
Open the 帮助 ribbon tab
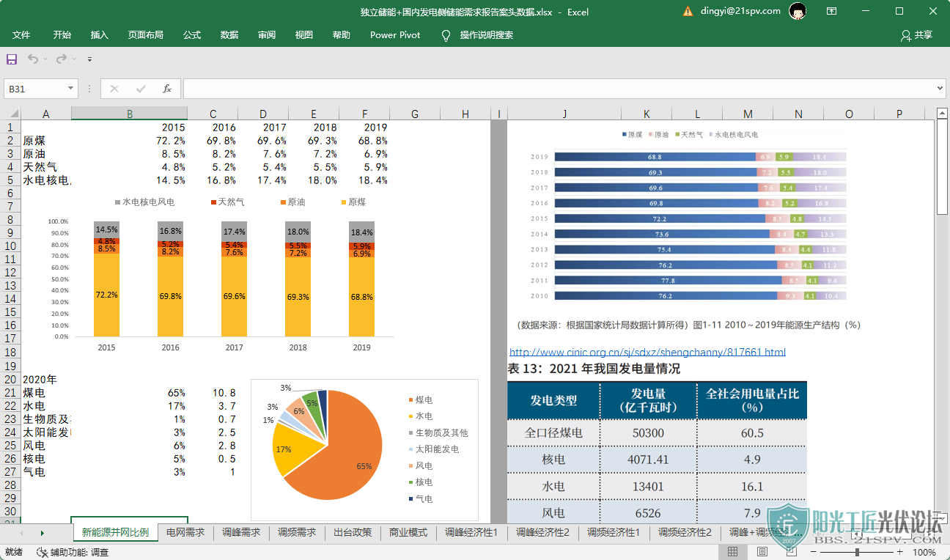click(342, 35)
